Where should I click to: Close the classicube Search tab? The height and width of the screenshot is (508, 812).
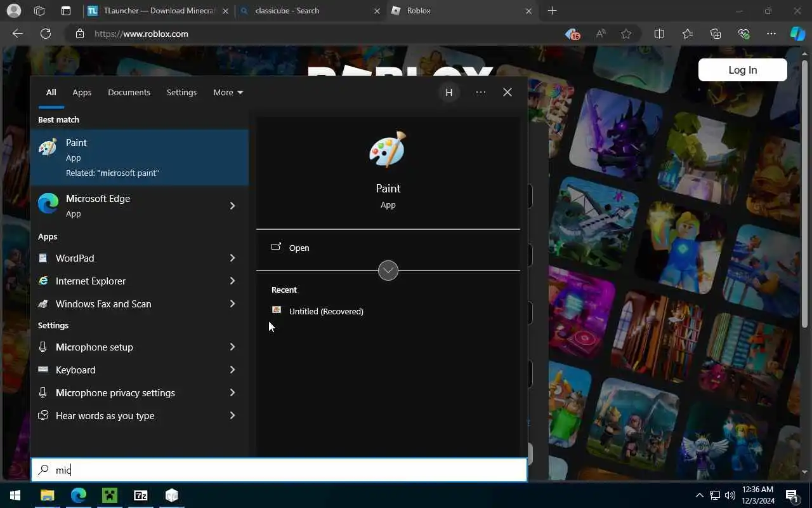[x=377, y=11]
